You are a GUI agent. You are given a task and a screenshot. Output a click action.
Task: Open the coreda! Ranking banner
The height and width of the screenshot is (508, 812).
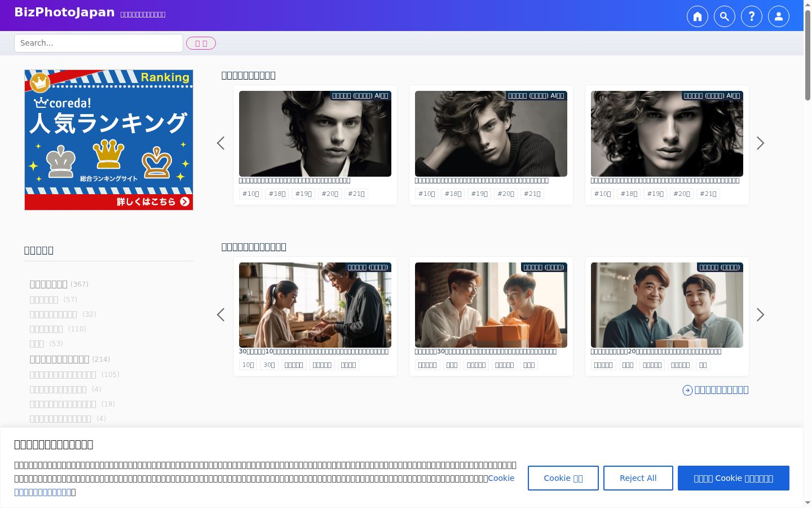(x=109, y=140)
